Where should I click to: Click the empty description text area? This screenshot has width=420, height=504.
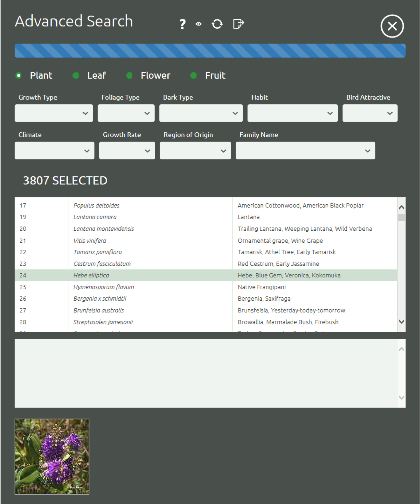point(206,373)
